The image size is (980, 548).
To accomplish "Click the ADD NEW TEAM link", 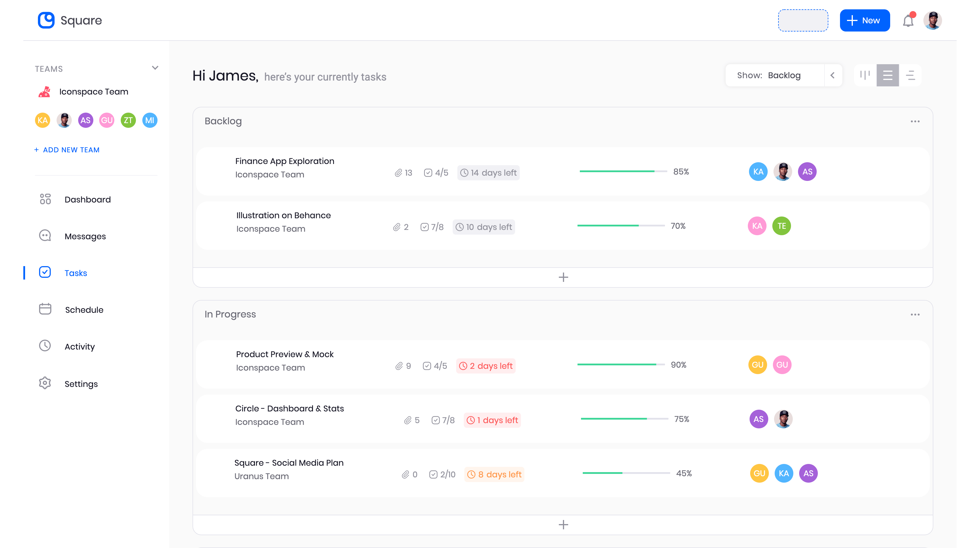I will click(67, 150).
